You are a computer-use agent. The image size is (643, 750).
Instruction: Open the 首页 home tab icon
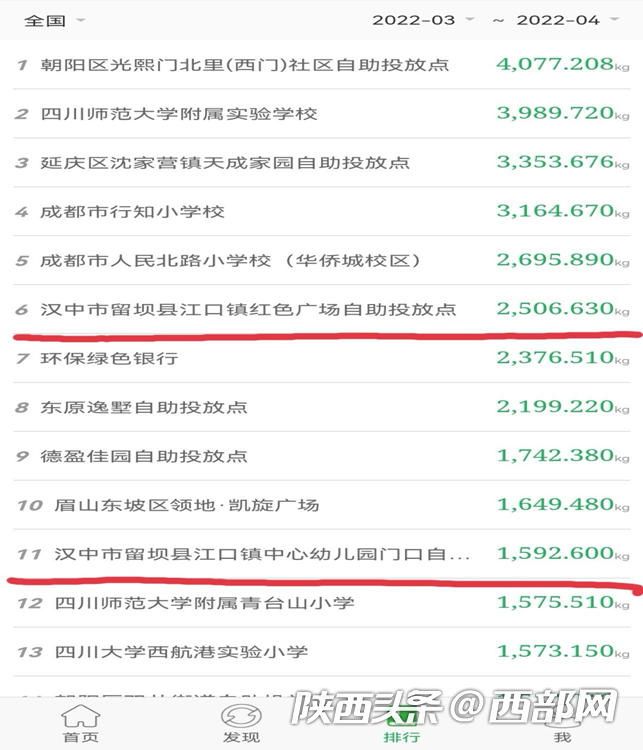pyautogui.click(x=81, y=724)
